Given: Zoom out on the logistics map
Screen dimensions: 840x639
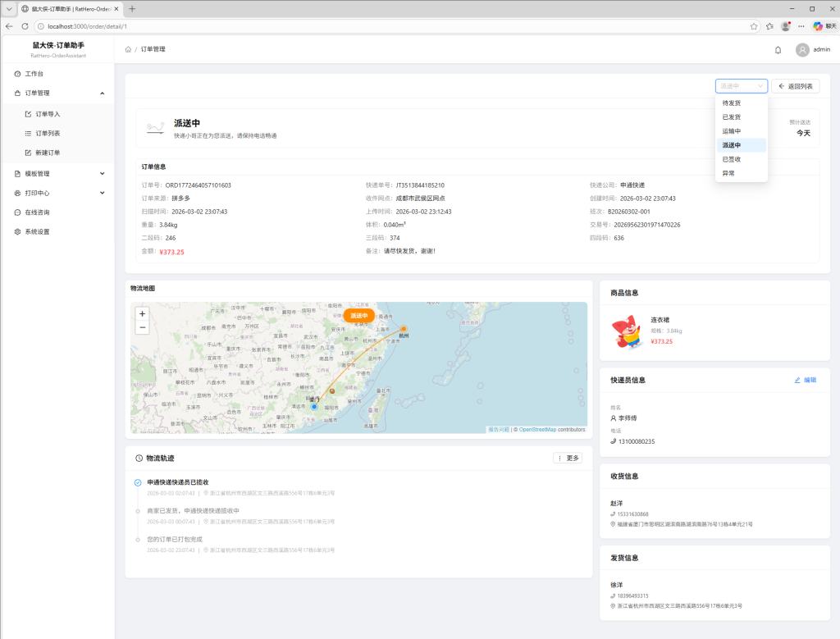Looking at the screenshot, I should tap(142, 327).
